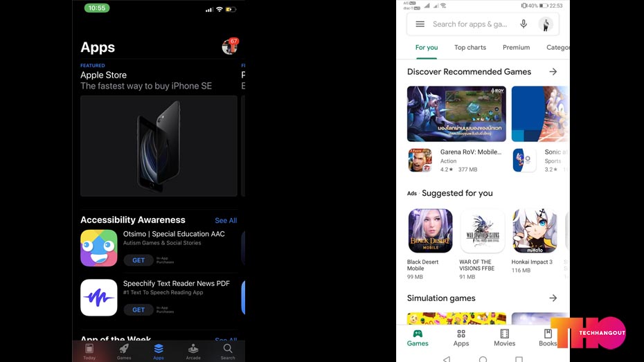Tap the Sonic game app icon
The image size is (644, 362).
click(x=524, y=160)
